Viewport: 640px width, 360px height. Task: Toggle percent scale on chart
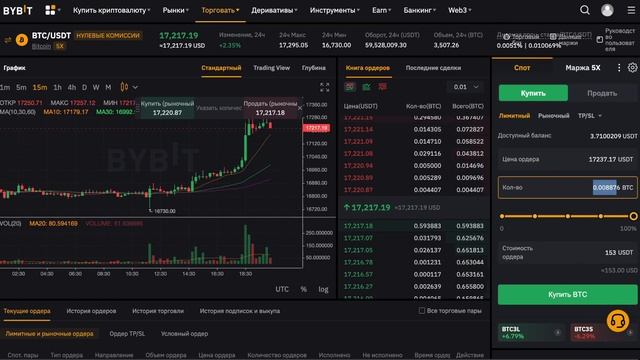coord(303,289)
